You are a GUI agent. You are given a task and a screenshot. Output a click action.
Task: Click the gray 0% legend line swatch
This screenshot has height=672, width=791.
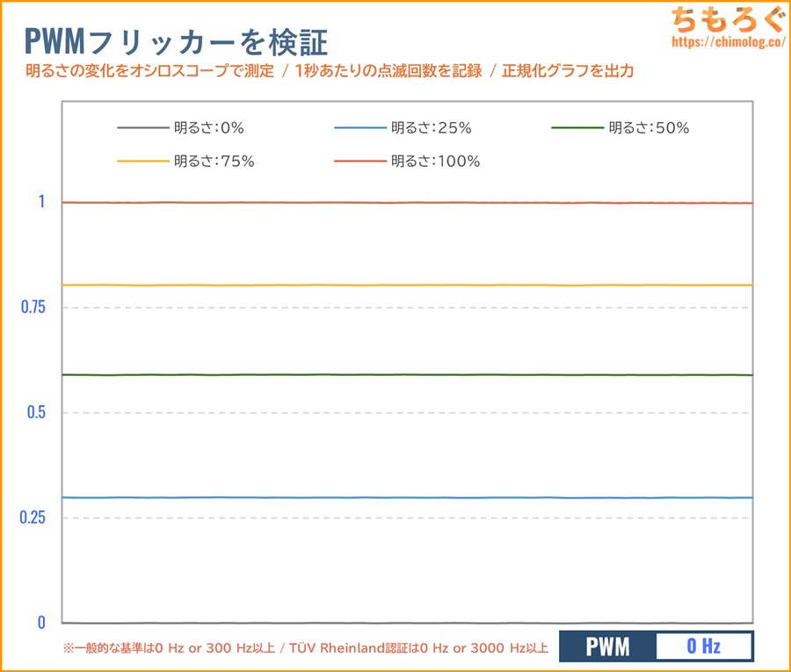(142, 128)
